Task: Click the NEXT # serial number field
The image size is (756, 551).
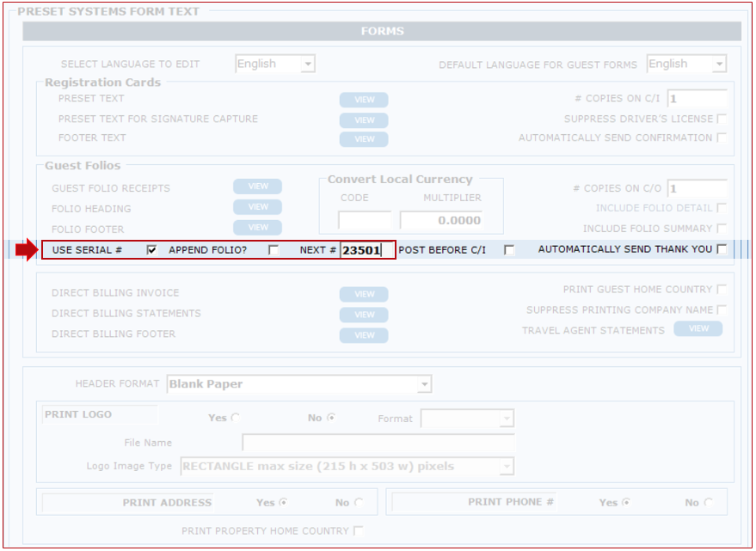Action: pos(366,250)
